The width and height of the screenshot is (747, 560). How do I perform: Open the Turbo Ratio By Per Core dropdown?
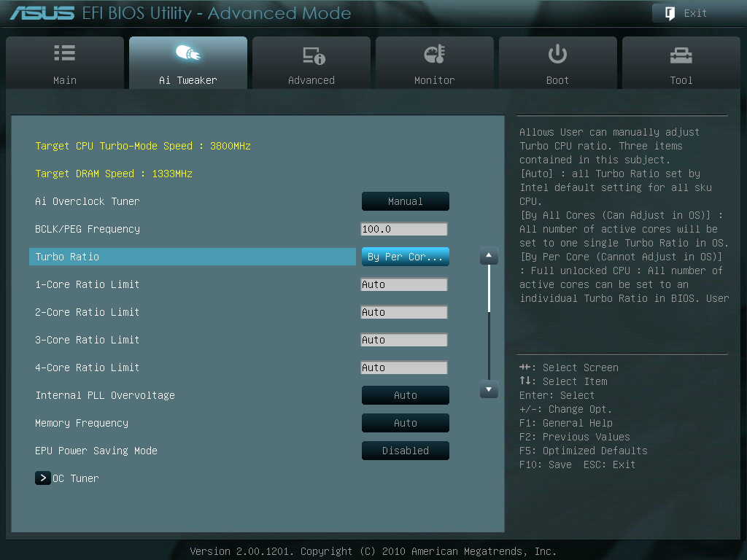406,257
